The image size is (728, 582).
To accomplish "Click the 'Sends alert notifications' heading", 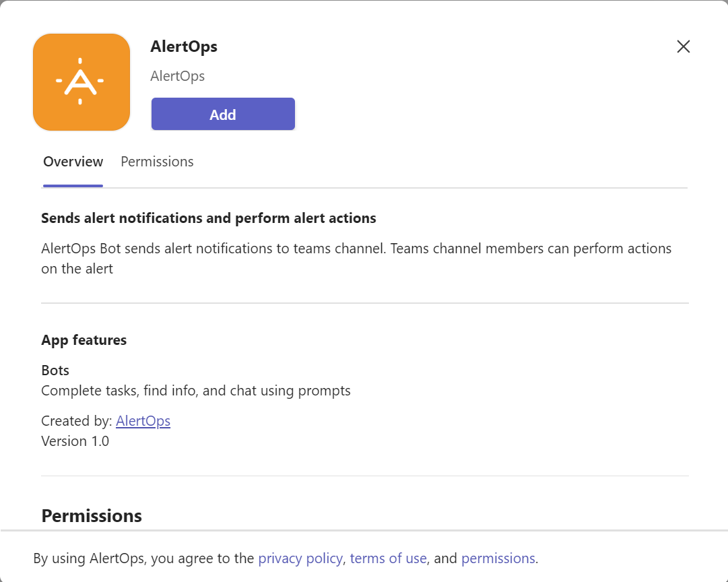I will (x=208, y=218).
